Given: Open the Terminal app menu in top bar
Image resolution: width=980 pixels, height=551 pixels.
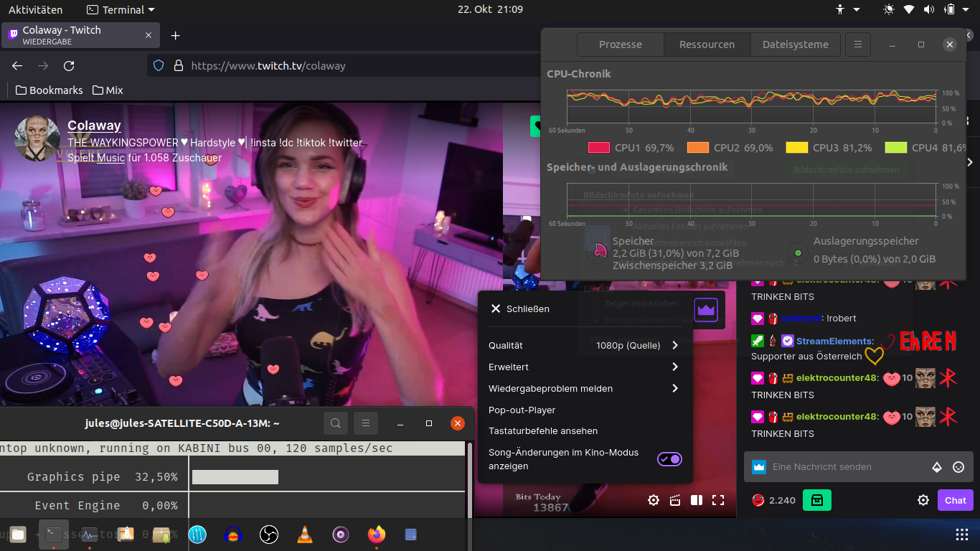Looking at the screenshot, I should [121, 10].
